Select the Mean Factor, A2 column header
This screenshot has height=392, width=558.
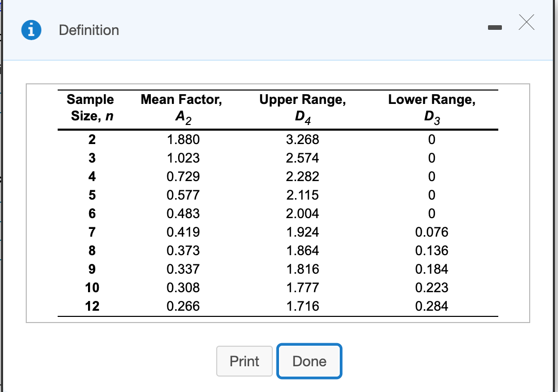[x=181, y=107]
